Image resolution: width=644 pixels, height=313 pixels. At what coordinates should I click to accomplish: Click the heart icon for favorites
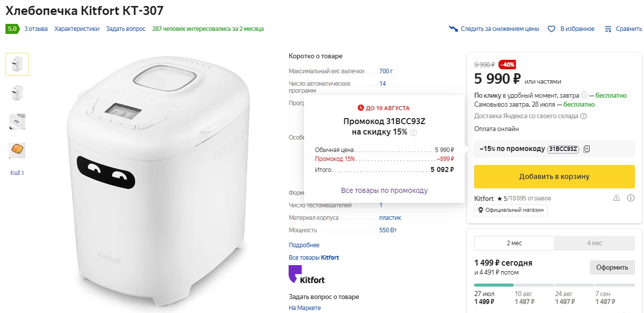(551, 29)
